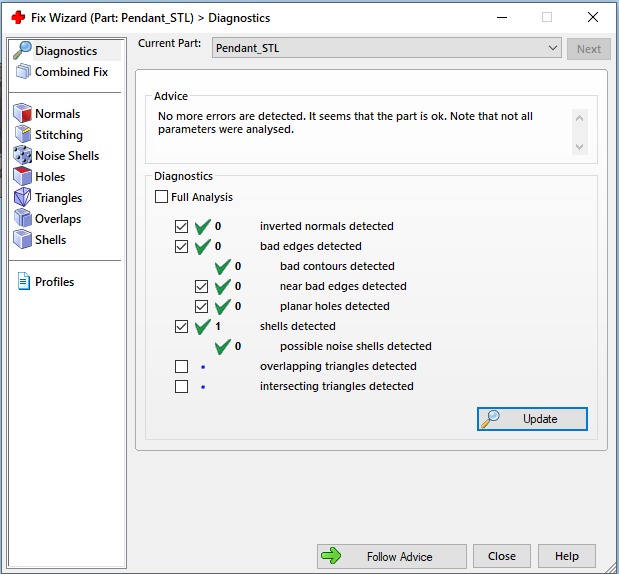
Task: Click the Help button
Action: click(x=566, y=556)
